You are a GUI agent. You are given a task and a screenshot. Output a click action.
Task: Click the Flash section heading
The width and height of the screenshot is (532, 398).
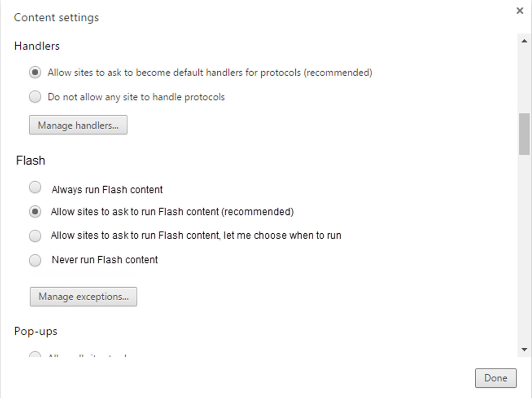[30, 160]
